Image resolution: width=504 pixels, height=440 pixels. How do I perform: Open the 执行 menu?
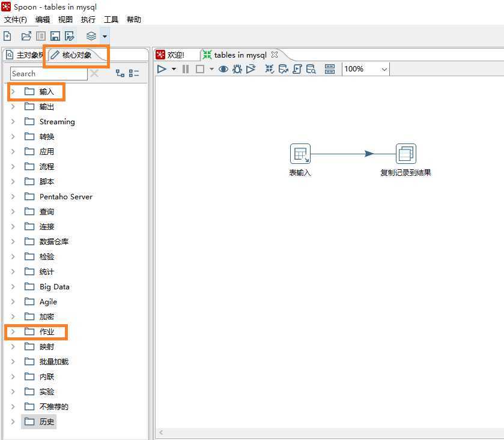point(88,20)
